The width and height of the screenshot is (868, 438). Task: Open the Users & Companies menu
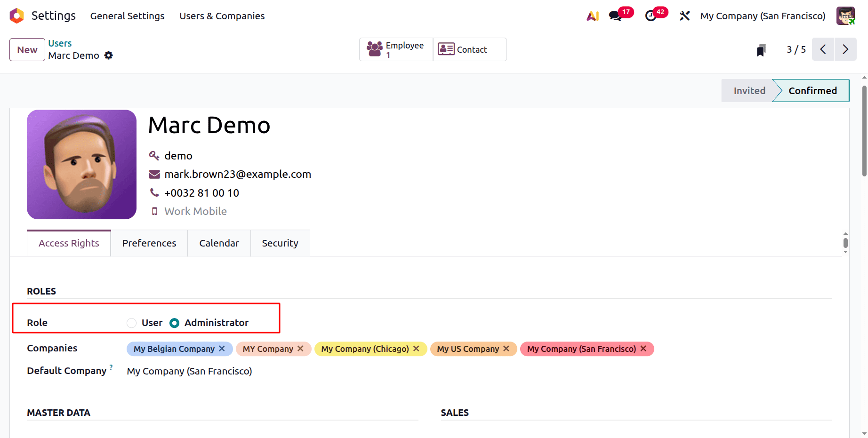click(222, 16)
